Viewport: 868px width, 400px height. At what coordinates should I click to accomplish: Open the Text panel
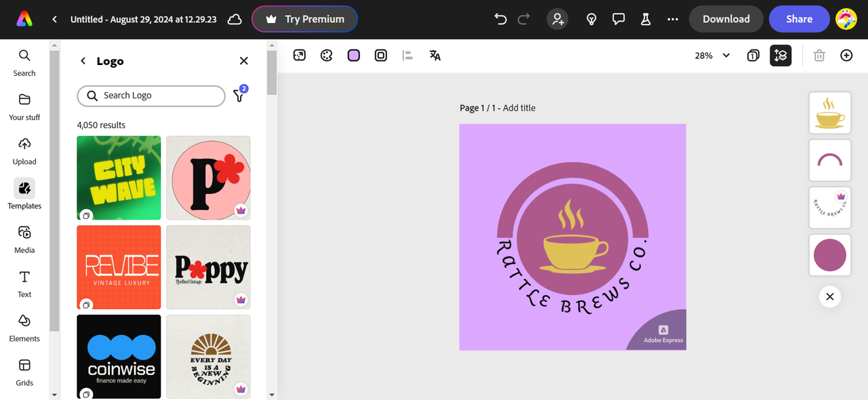24,284
